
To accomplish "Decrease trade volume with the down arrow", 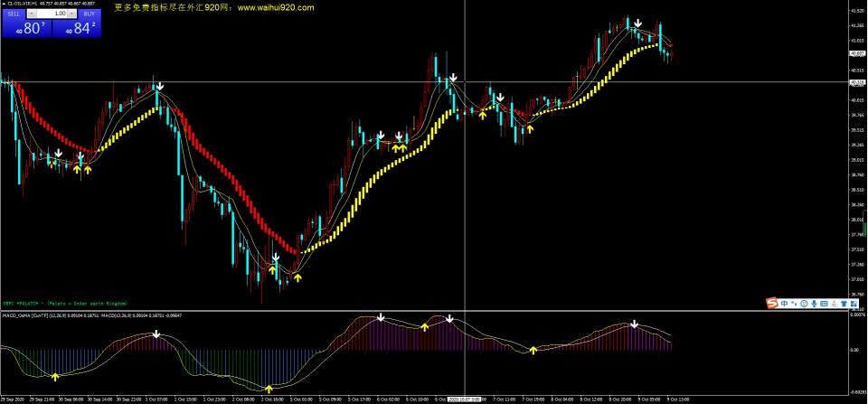I will click(x=32, y=13).
